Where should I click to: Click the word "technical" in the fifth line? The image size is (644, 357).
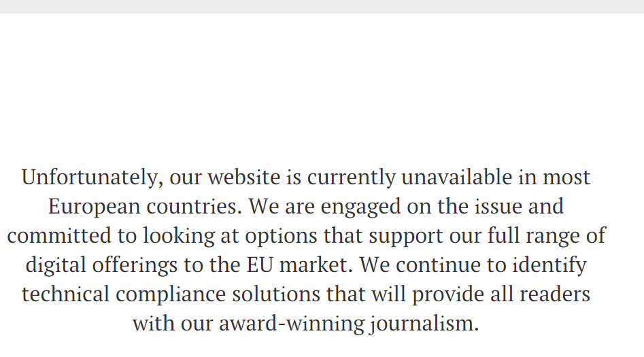[65, 294]
